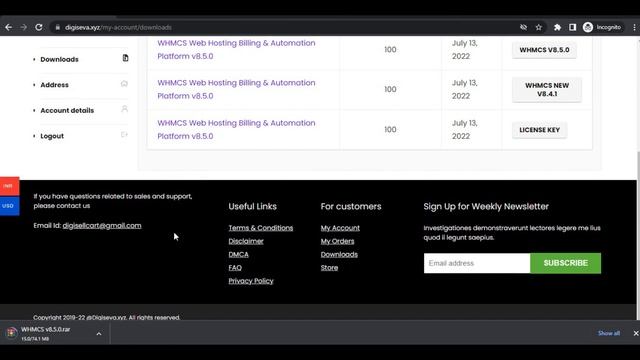Reload the current page
640x360 pixels.
coord(39,27)
